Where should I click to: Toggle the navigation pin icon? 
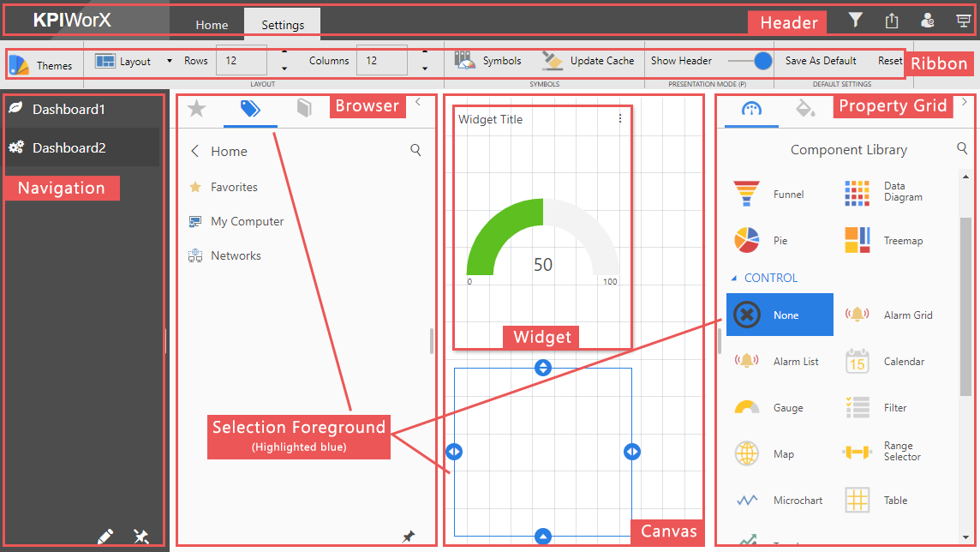coord(141,537)
